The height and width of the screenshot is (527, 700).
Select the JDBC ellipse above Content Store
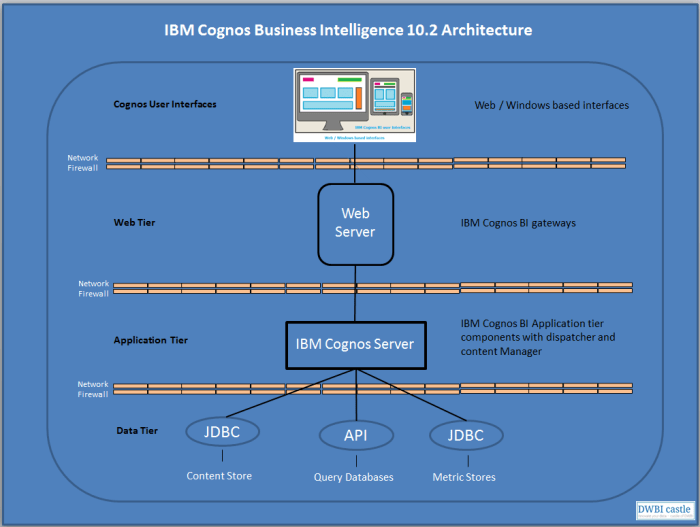pyautogui.click(x=223, y=433)
